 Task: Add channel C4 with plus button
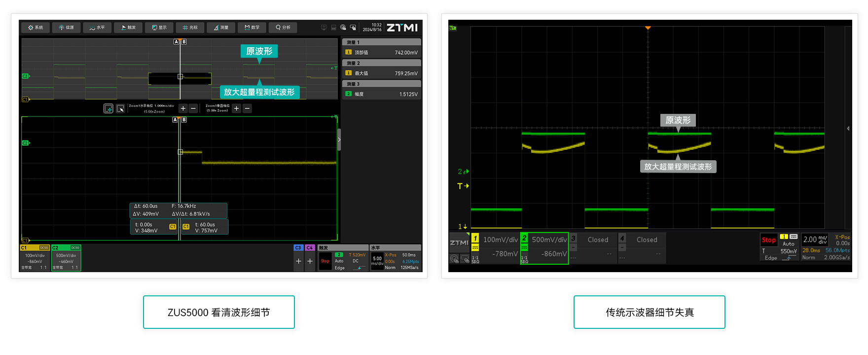pyautogui.click(x=310, y=261)
